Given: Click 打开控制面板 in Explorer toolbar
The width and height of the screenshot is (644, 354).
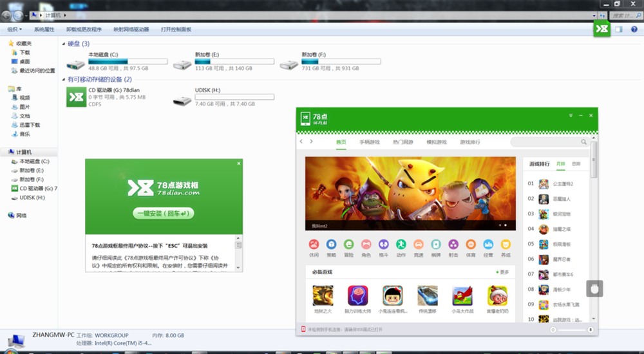Looking at the screenshot, I should pyautogui.click(x=176, y=30).
